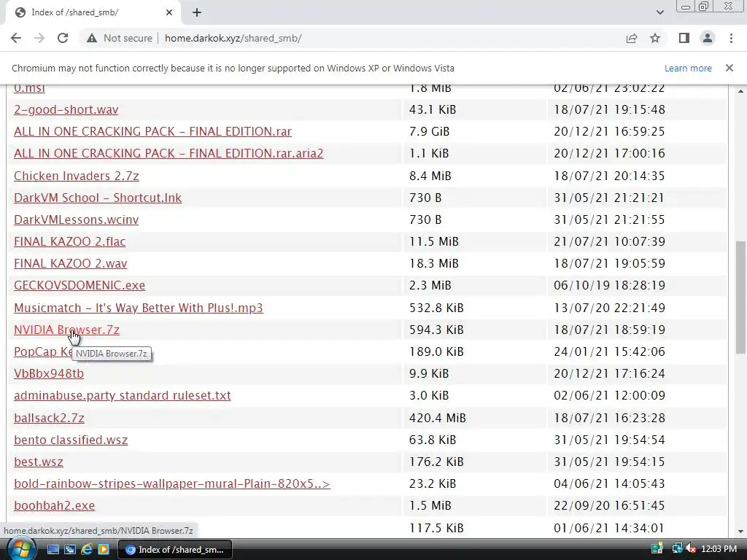
Task: Open the network connection tray icon
Action: point(676,548)
